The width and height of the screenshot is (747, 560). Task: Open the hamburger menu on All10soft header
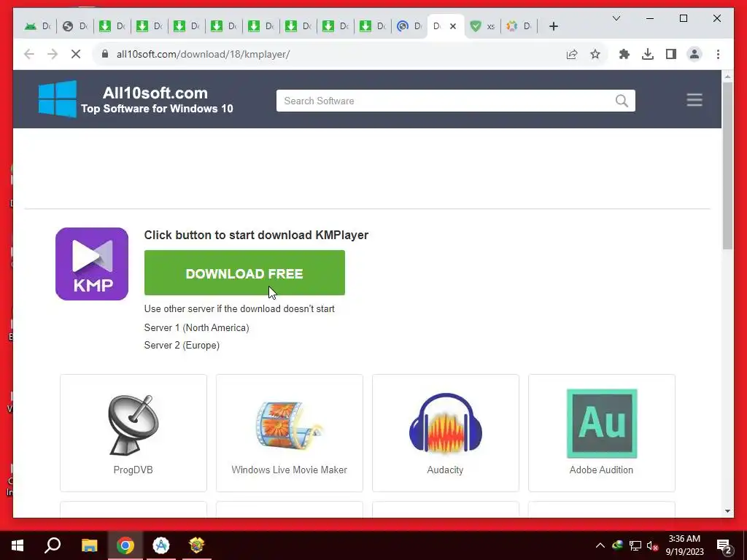point(694,100)
